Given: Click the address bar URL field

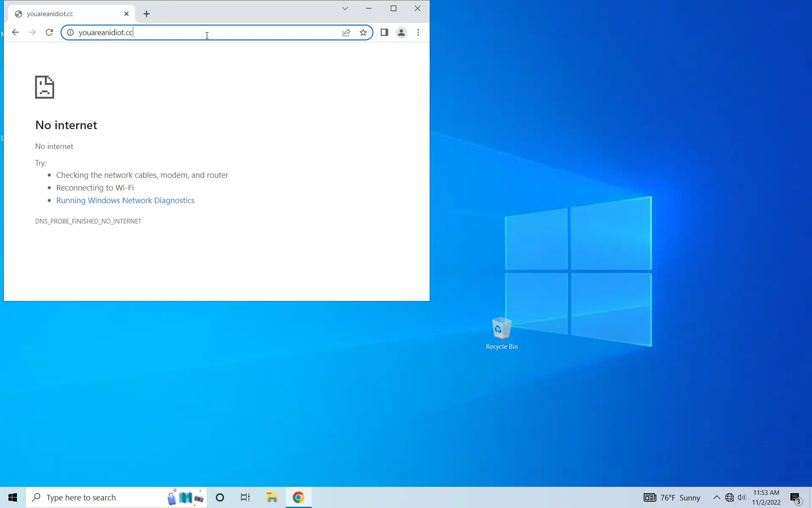Looking at the screenshot, I should click(x=203, y=33).
